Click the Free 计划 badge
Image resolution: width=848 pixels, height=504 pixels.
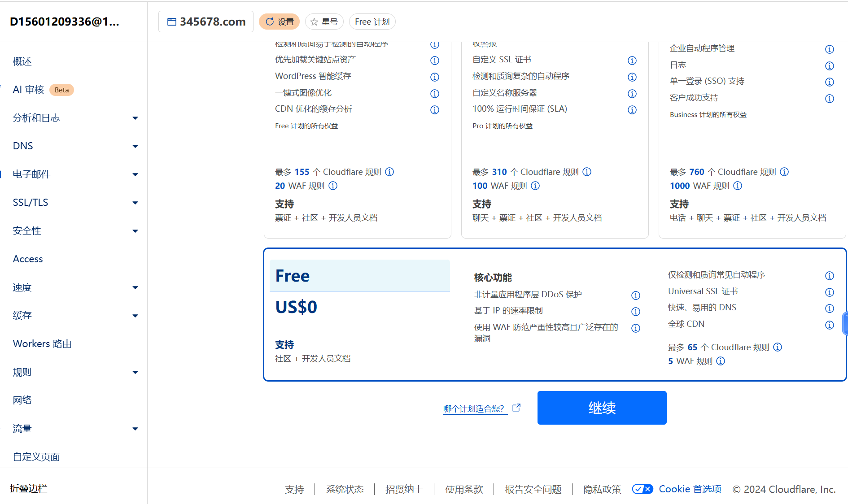pyautogui.click(x=372, y=22)
